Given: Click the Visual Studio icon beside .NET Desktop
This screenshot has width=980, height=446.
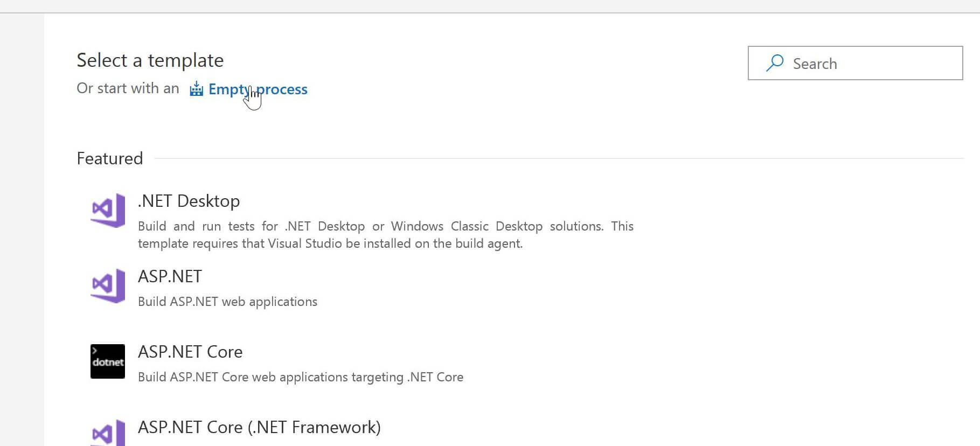Looking at the screenshot, I should pyautogui.click(x=108, y=210).
